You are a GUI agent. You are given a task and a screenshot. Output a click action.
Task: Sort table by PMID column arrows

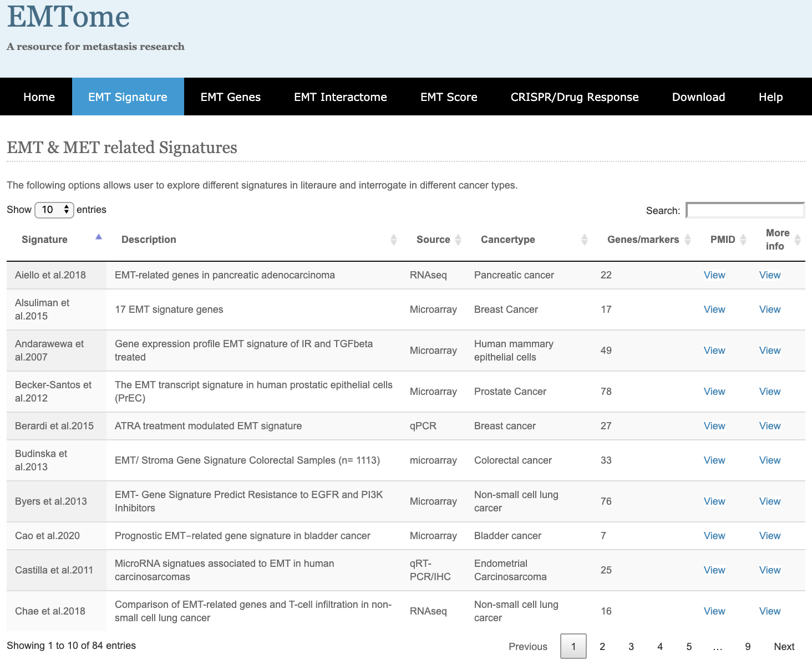743,240
